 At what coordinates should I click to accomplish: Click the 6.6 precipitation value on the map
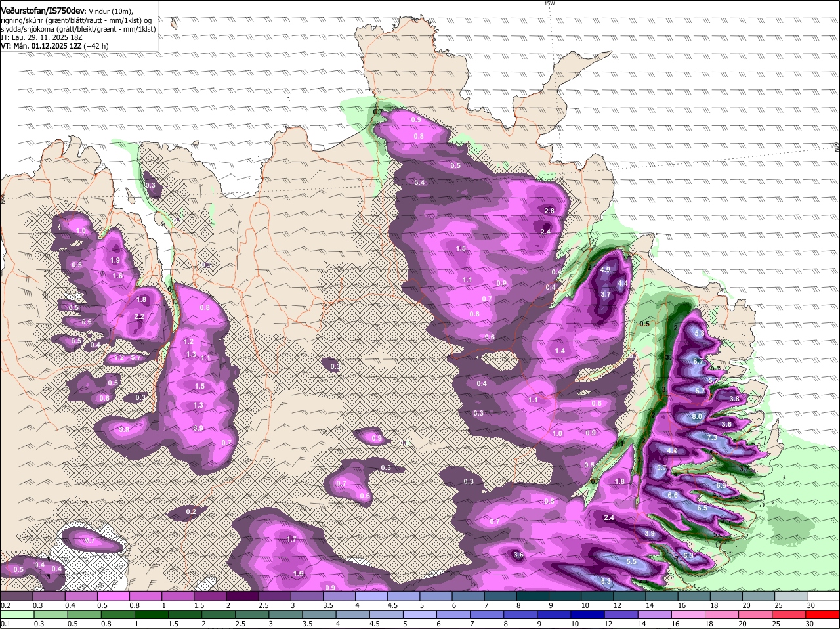coord(673,495)
